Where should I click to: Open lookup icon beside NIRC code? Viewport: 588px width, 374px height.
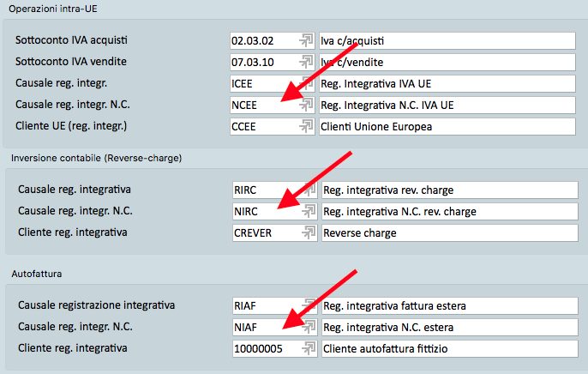click(x=306, y=211)
